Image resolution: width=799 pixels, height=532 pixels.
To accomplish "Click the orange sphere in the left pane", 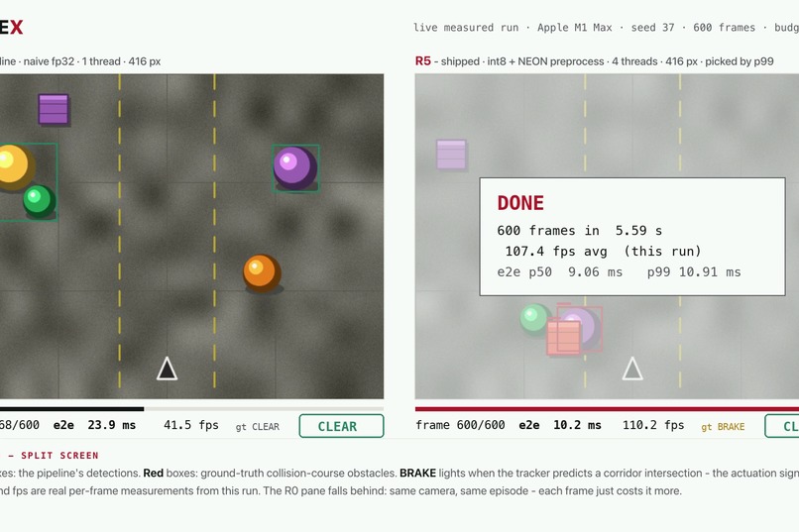I will (x=262, y=272).
